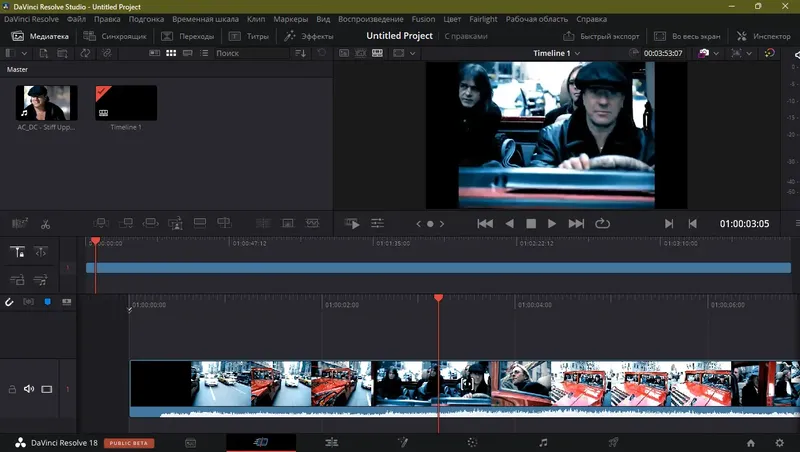The image size is (800, 452).
Task: Open the media pool sort order menu
Action: click(x=301, y=53)
